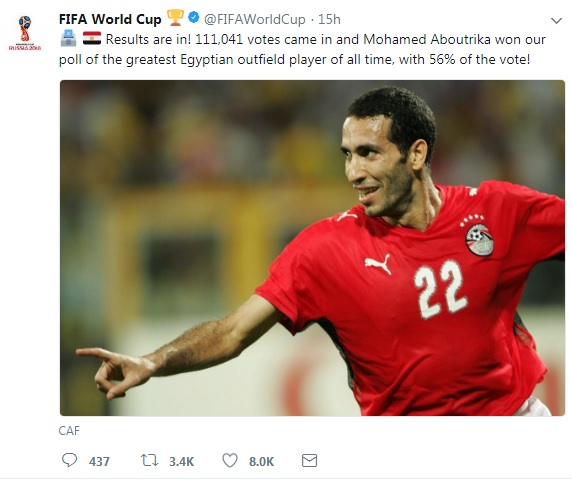Click the 437 replies count

[99, 462]
